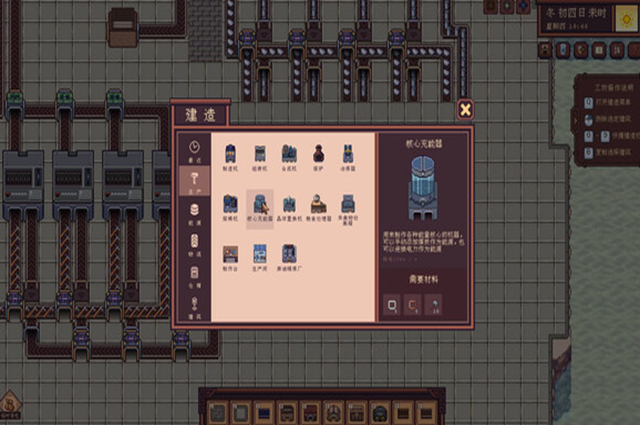The width and height of the screenshot is (640, 425).
Task: Click the fifth small button under the clock
Action: pyautogui.click(x=617, y=50)
